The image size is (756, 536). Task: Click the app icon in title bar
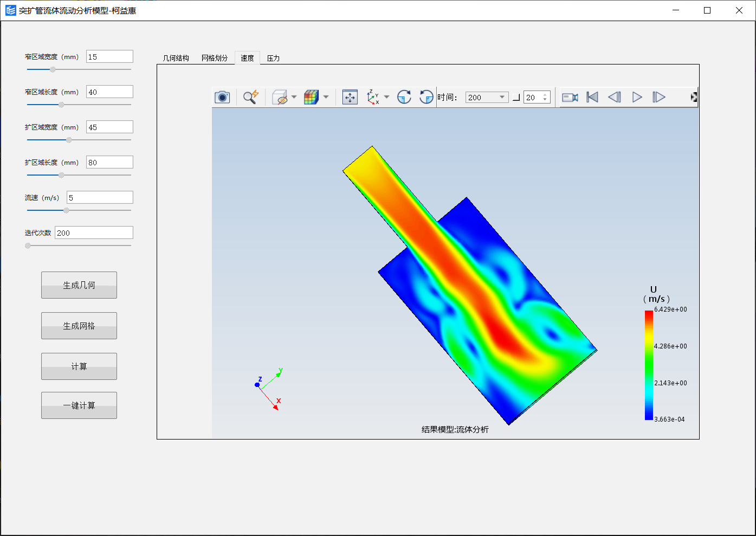11,10
